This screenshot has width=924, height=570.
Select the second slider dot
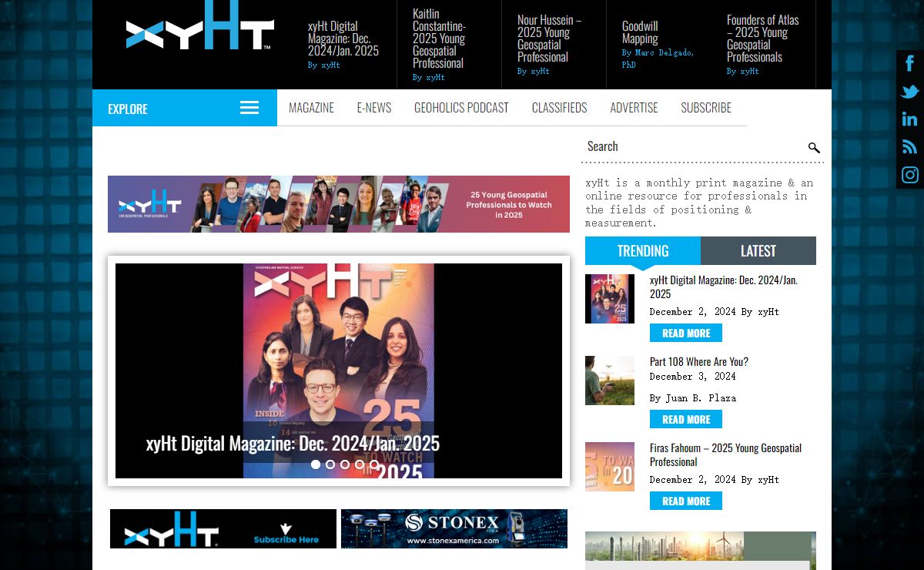pyautogui.click(x=330, y=464)
